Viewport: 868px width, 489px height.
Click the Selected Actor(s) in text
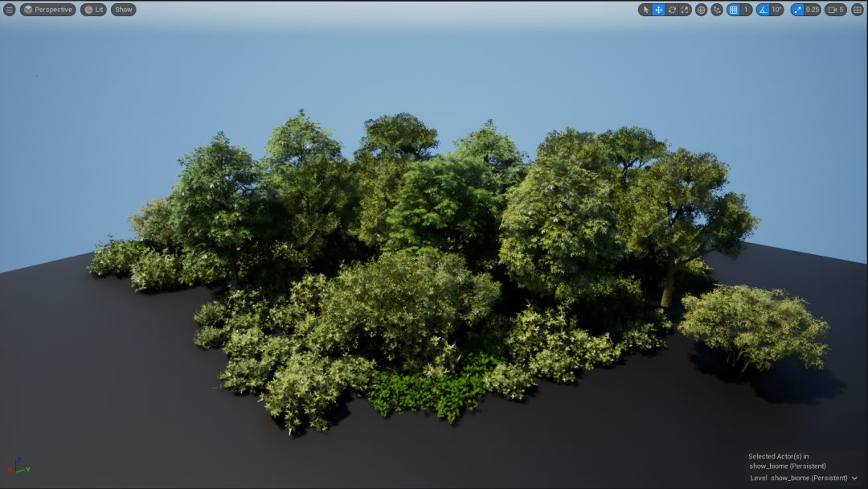pos(778,456)
